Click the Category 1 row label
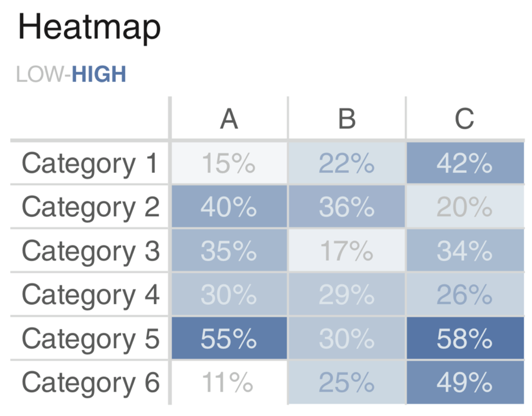Image resolution: width=532 pixels, height=416 pixels. pos(90,163)
